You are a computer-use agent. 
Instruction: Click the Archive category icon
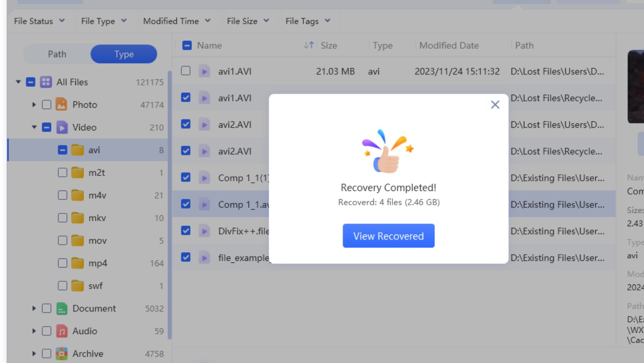[x=62, y=354]
